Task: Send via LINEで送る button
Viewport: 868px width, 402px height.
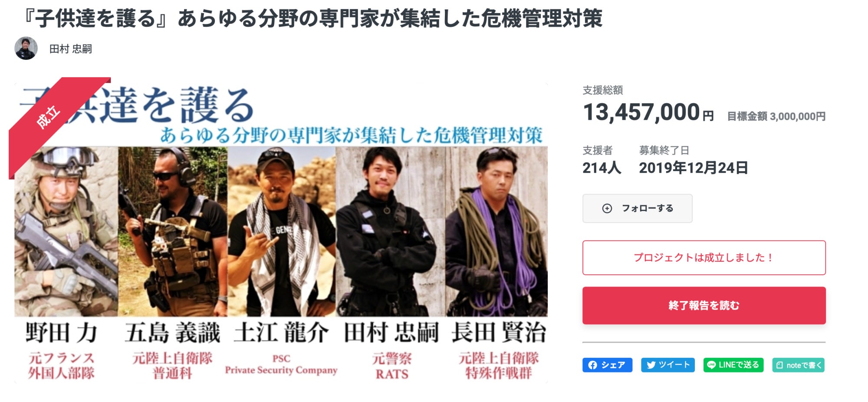Action: click(733, 365)
